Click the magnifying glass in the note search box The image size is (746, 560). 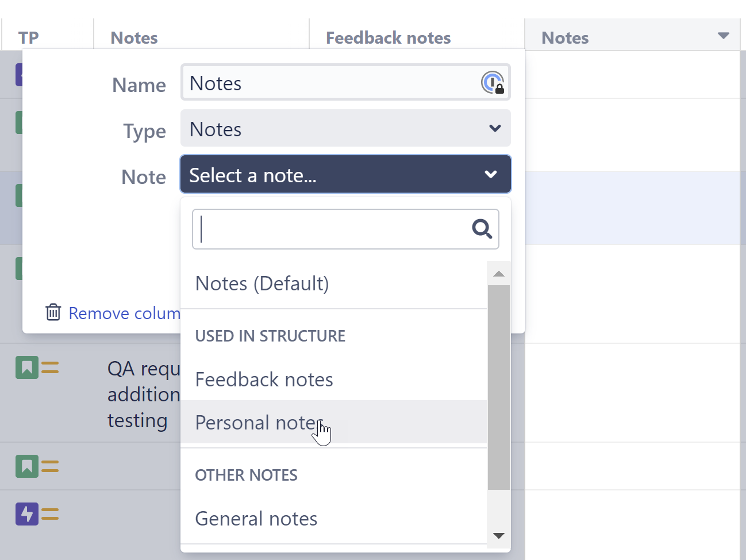pyautogui.click(x=482, y=229)
